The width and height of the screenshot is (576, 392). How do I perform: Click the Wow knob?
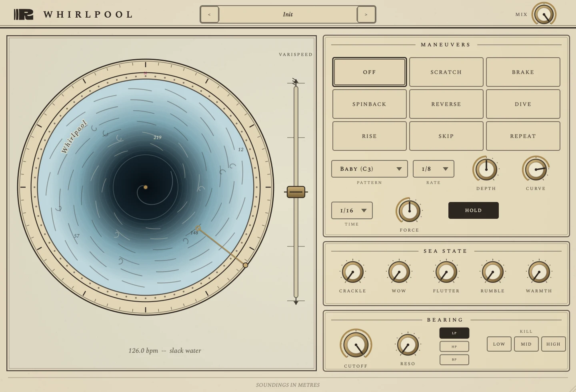pos(399,272)
